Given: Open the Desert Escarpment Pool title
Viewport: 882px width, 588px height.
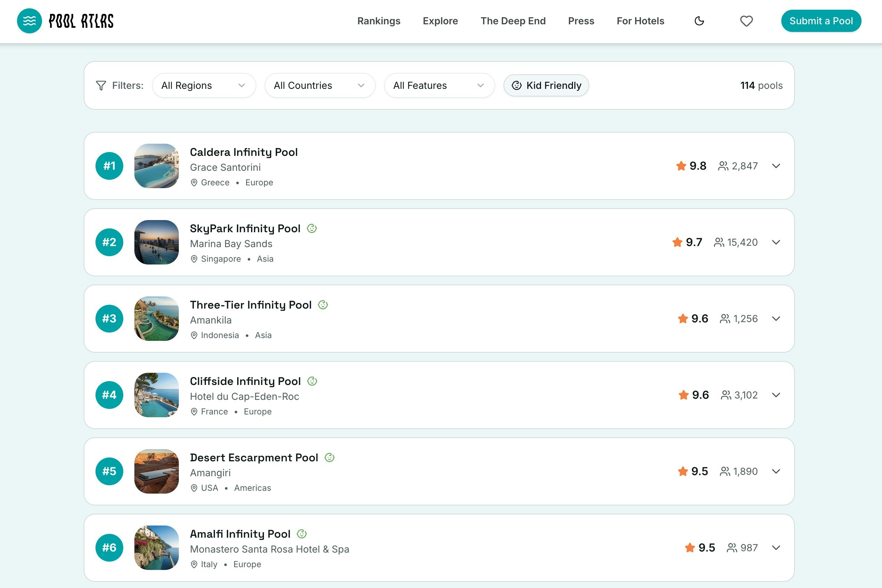Looking at the screenshot, I should [x=254, y=457].
